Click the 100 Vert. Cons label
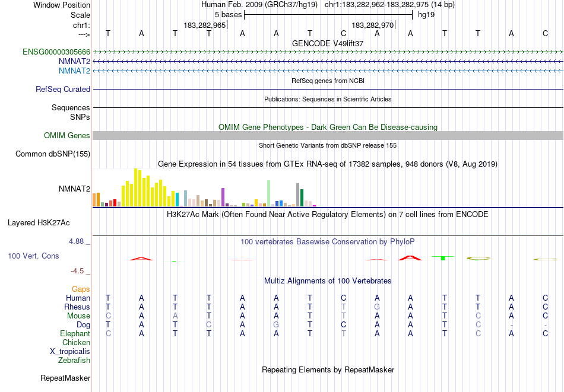The image size is (564, 392). [33, 256]
